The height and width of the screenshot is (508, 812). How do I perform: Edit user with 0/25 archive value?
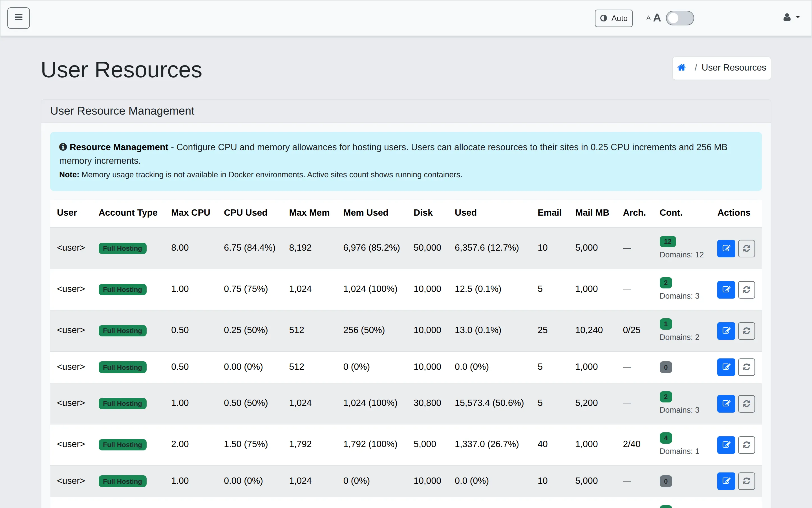click(726, 331)
